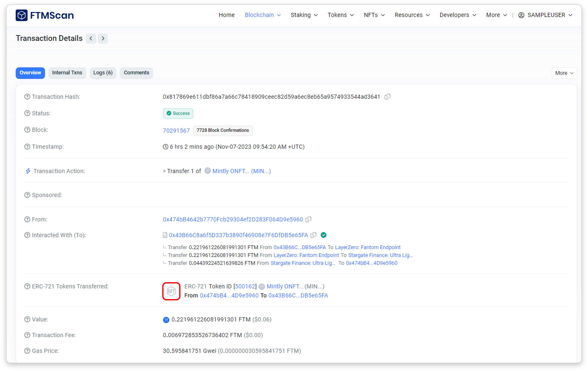Open the More dropdown beside tabs

564,73
